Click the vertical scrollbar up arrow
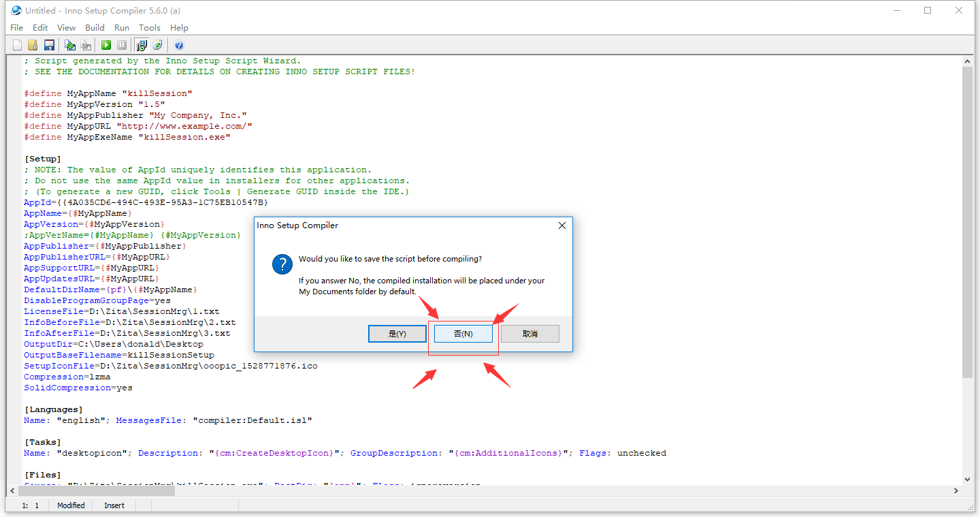Image resolution: width=980 pixels, height=517 pixels. click(x=968, y=61)
